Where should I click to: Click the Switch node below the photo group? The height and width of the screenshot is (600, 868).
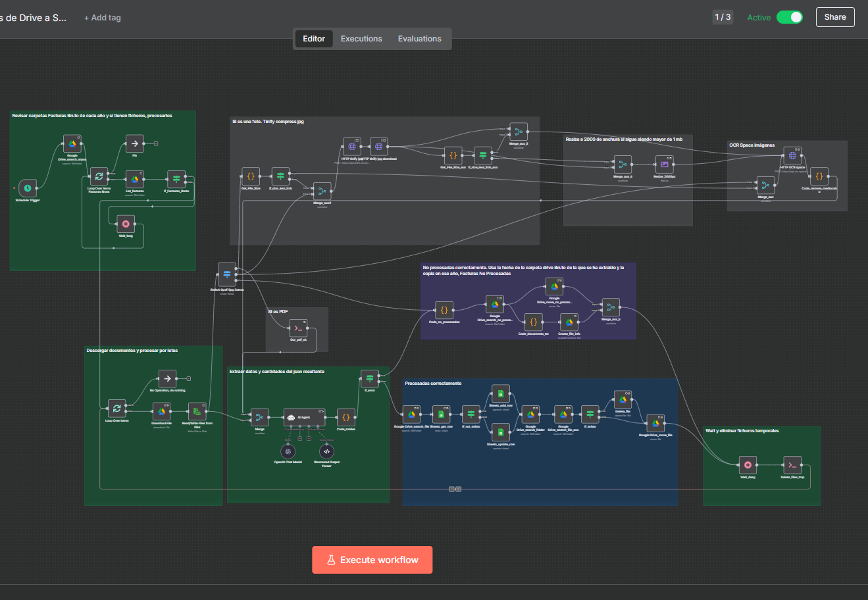pyautogui.click(x=227, y=274)
